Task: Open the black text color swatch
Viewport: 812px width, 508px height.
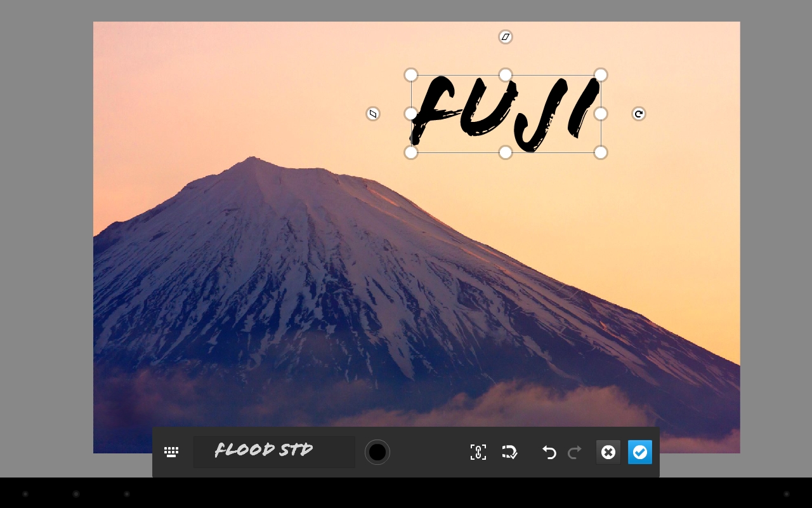Action: pos(377,452)
